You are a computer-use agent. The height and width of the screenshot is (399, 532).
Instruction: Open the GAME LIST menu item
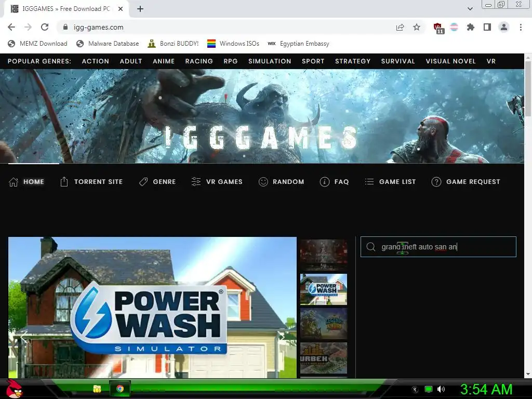pos(390,182)
